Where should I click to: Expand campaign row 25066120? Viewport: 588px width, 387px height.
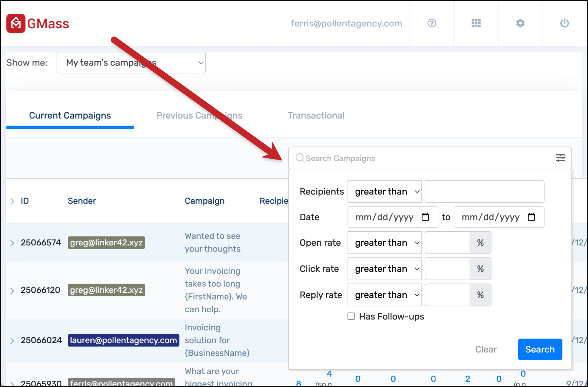pyautogui.click(x=12, y=290)
